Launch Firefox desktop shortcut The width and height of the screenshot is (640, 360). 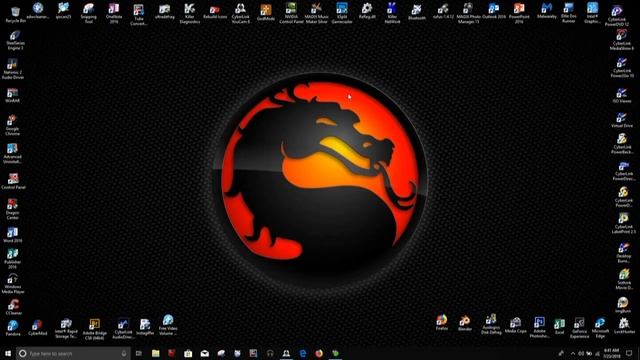tap(442, 322)
